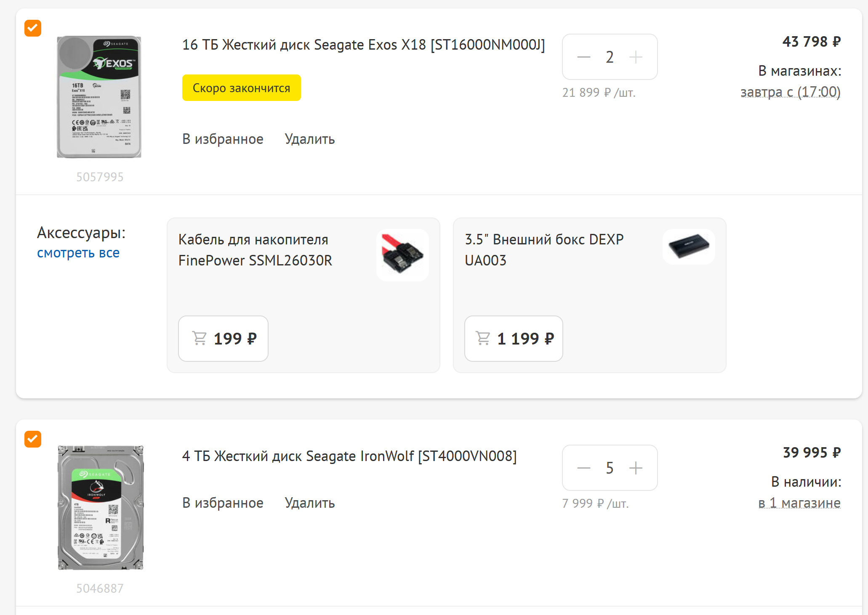This screenshot has height=615, width=868.
Task: Uncheck the Seagate IronWolf item checkbox
Action: [x=33, y=439]
